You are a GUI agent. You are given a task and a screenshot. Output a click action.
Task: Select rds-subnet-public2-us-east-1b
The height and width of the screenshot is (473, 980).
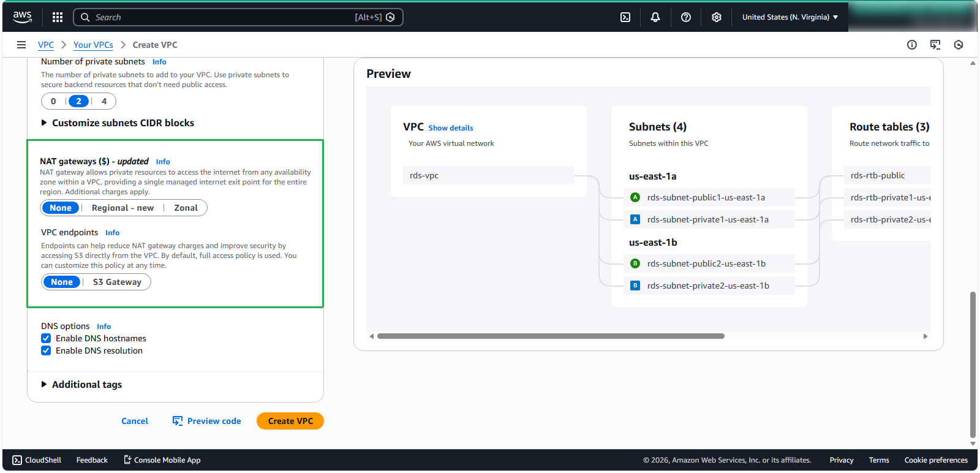(709, 263)
